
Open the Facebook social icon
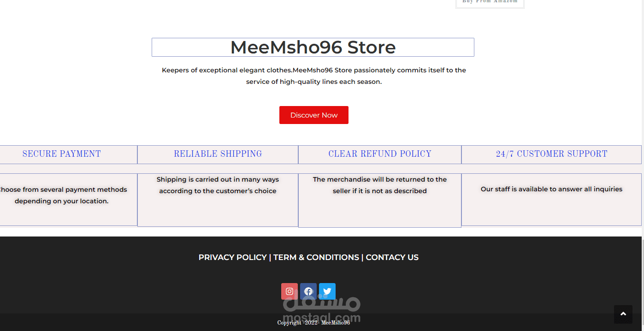click(308, 291)
